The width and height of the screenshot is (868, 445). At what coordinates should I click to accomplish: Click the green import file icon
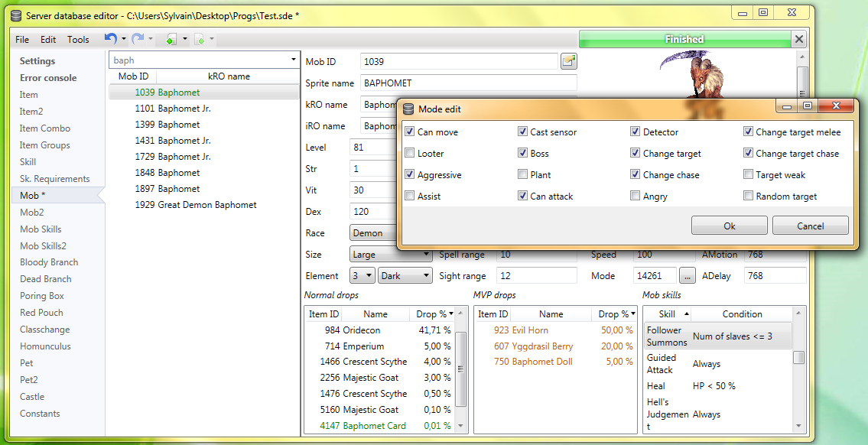171,39
